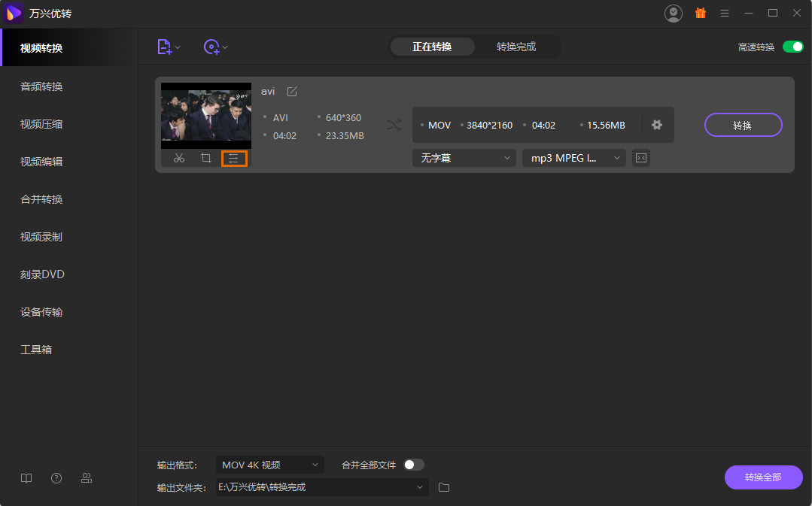Click the gift box icon in title bar
The height and width of the screenshot is (506, 812).
(x=700, y=13)
